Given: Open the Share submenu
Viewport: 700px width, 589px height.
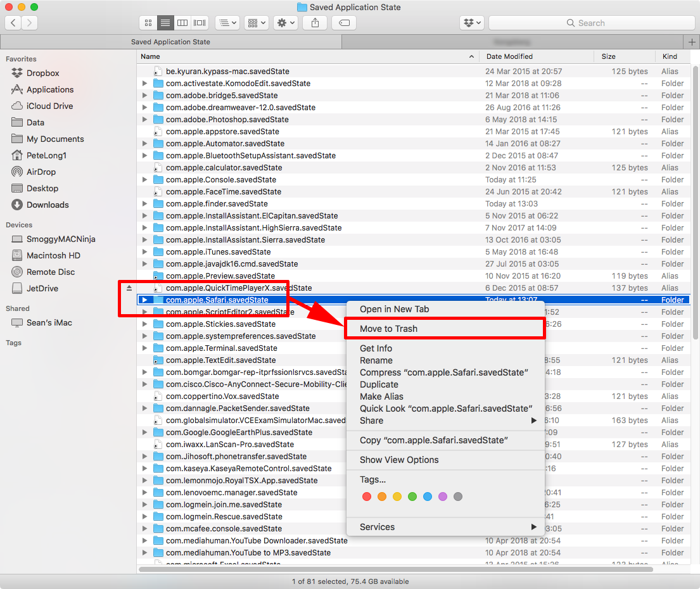Looking at the screenshot, I should click(445, 421).
